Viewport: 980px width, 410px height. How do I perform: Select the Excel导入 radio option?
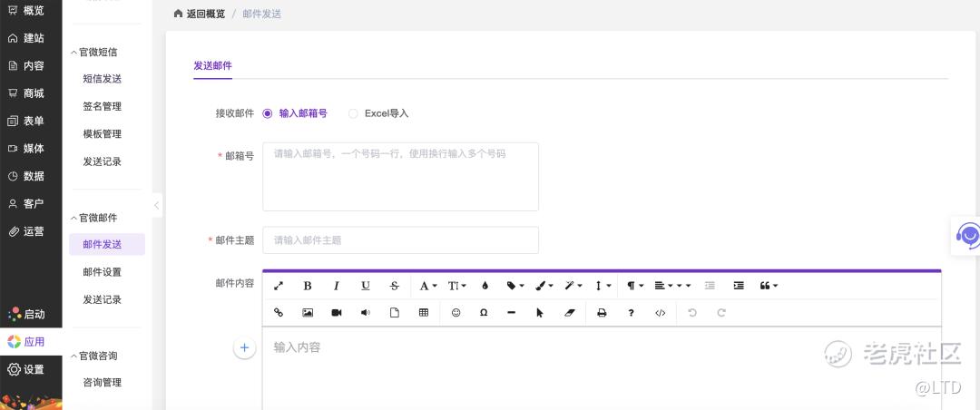353,113
